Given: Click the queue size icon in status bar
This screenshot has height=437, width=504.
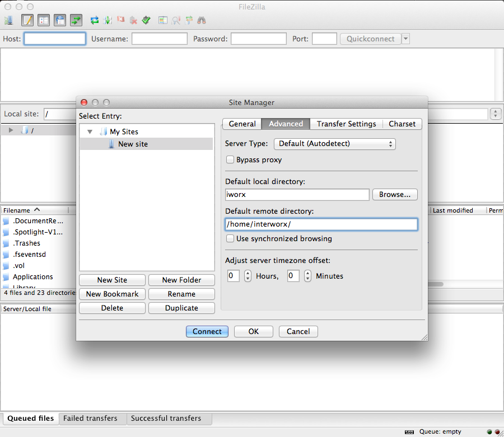Looking at the screenshot, I should pyautogui.click(x=409, y=432).
